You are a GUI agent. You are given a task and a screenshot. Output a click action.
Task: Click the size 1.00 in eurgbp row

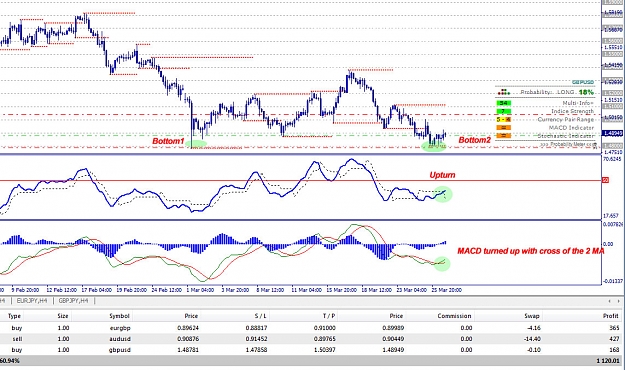pos(63,328)
